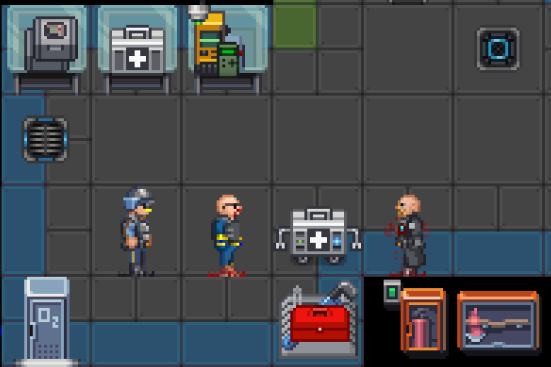
Task: Click the white medkit in glass display case
Action: point(137,50)
